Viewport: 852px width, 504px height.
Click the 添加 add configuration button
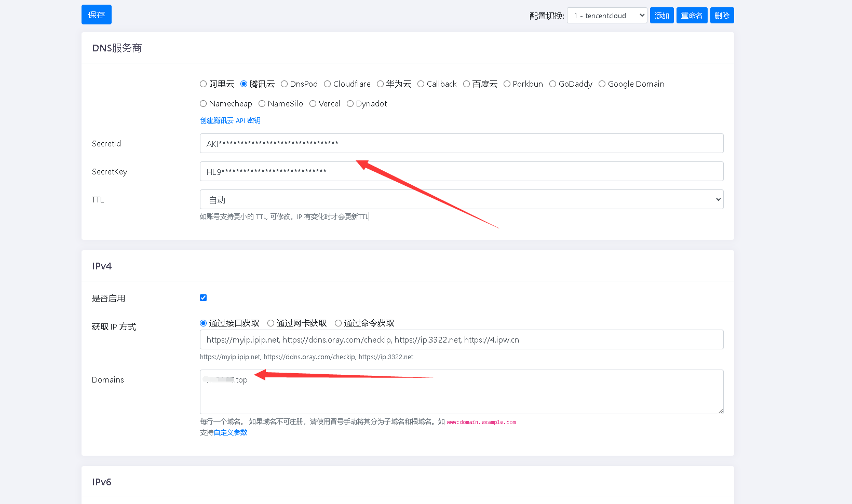pos(661,15)
